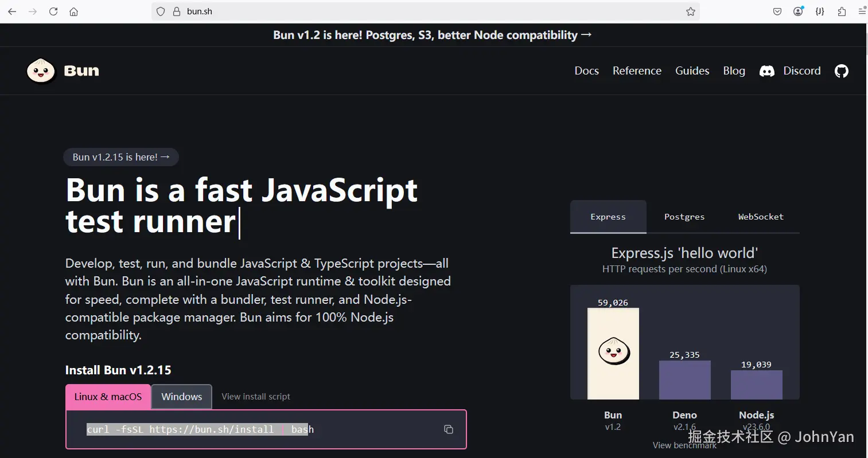Open the View install script link
Screen dimensions: 868x458
[x=256, y=397]
